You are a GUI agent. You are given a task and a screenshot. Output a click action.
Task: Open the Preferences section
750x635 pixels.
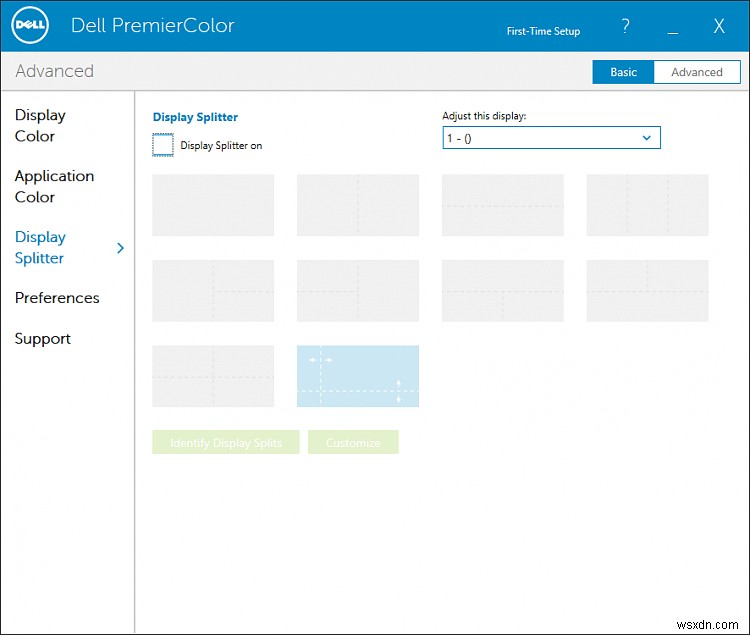pos(57,298)
